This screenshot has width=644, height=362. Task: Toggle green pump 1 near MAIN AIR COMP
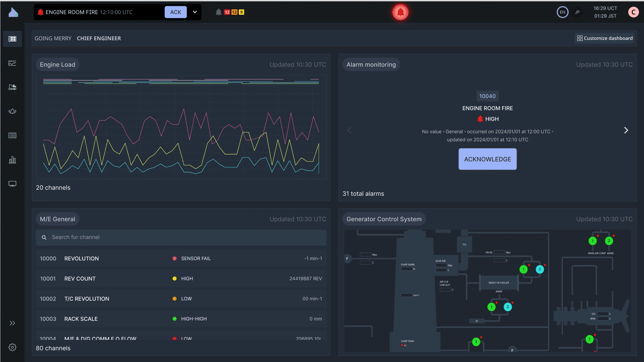coord(593,241)
